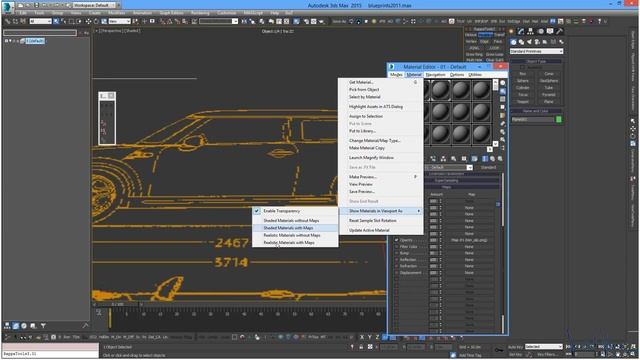Select the Select and Move tool
The image size is (640, 360).
(x=88, y=21)
